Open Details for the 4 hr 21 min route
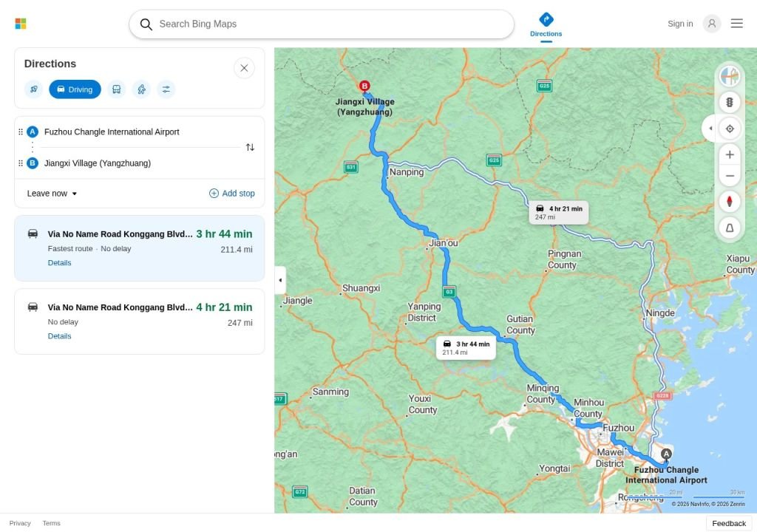Image resolution: width=757 pixels, height=532 pixels. [x=59, y=336]
